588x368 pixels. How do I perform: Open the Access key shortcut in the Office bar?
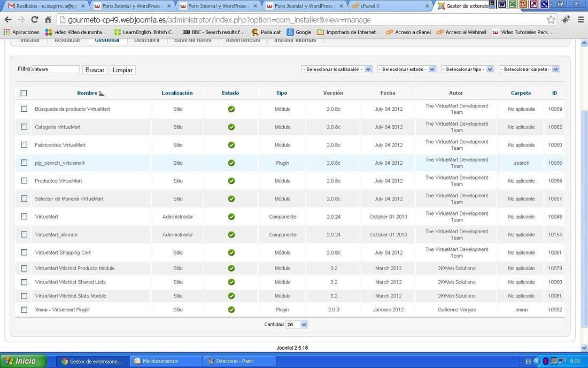click(x=533, y=4)
